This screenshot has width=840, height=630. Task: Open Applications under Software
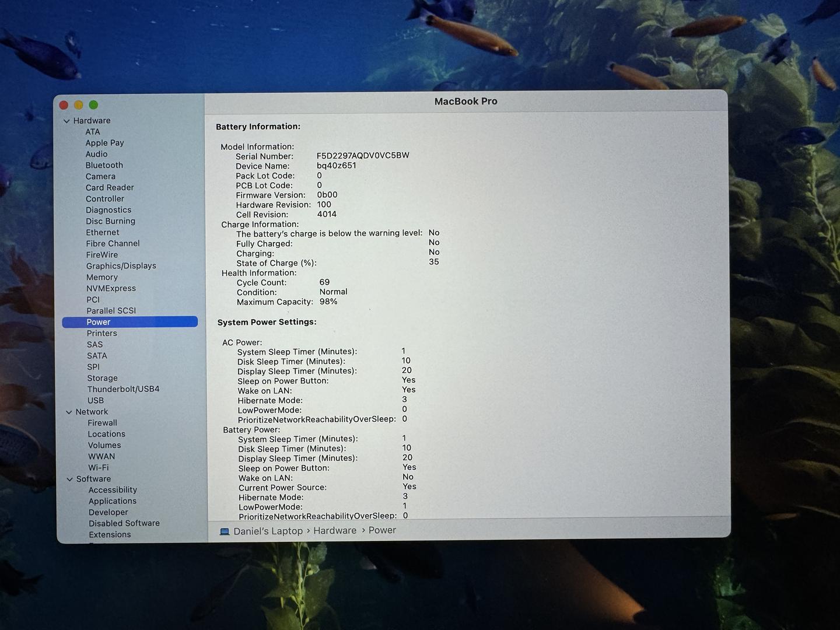coord(113,501)
